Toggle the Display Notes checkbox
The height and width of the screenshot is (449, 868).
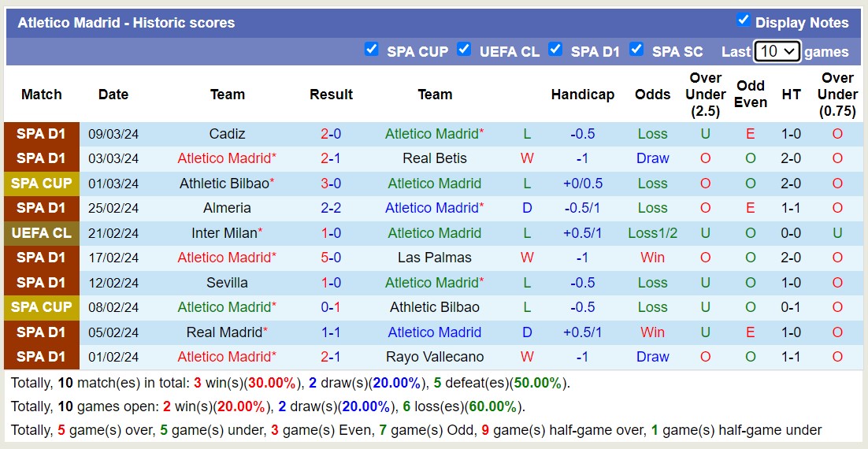pos(743,20)
